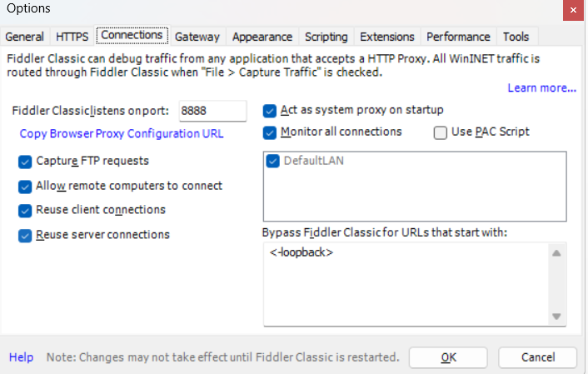588x374 pixels.
Task: Select the Appearance tab
Action: 262,37
